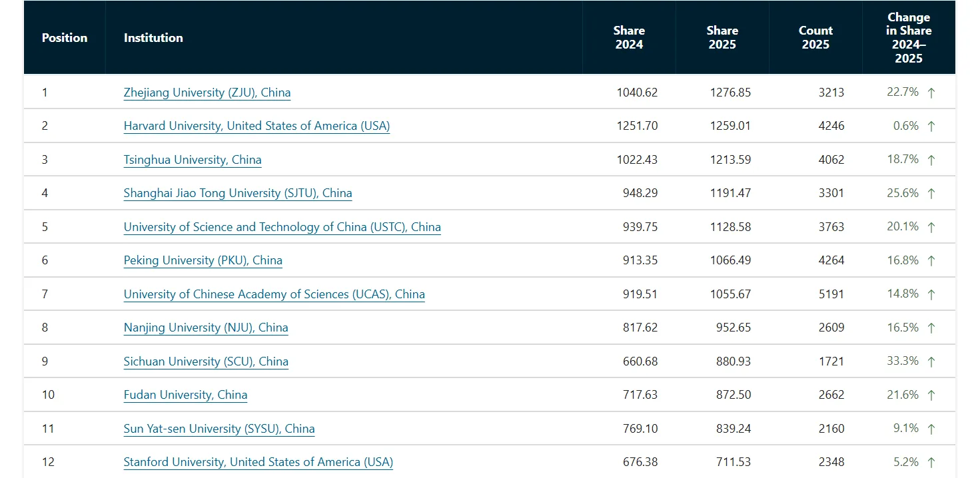Click the up arrow beside 14.8% change
This screenshot has height=478, width=980.
tap(931, 294)
